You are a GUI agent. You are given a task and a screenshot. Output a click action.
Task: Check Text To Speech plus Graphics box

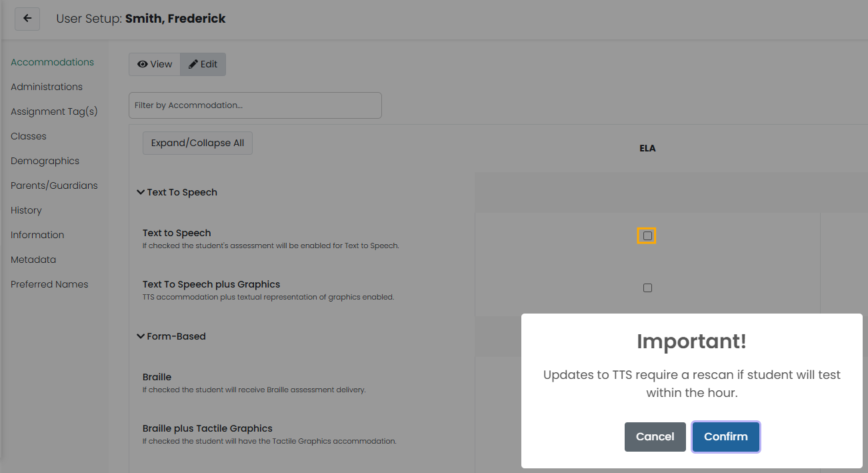pos(647,288)
